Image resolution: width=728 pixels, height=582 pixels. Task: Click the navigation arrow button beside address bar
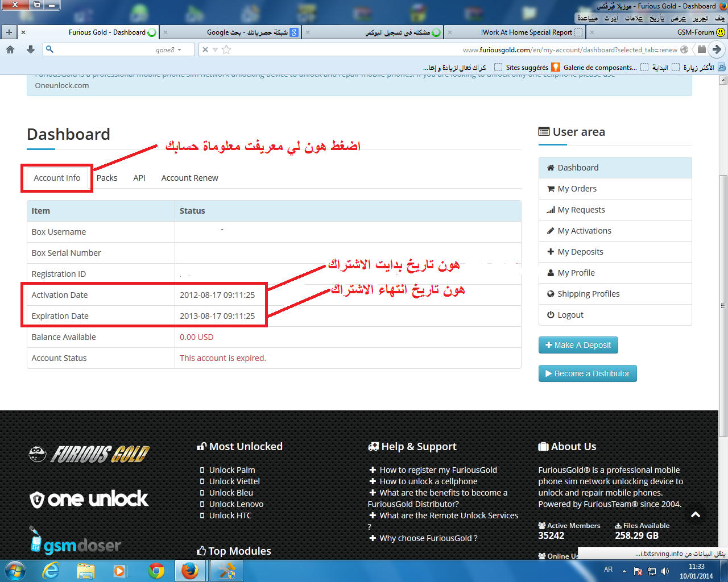coord(717,49)
